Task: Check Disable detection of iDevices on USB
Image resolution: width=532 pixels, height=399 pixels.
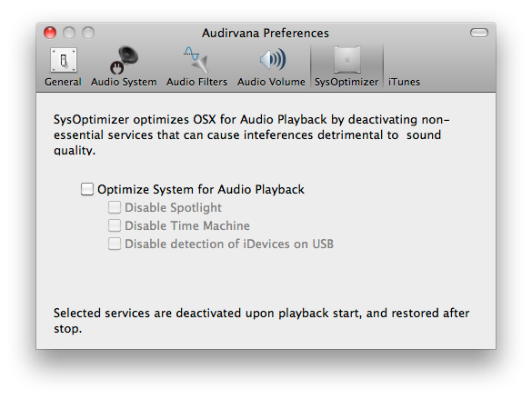Action: (115, 244)
